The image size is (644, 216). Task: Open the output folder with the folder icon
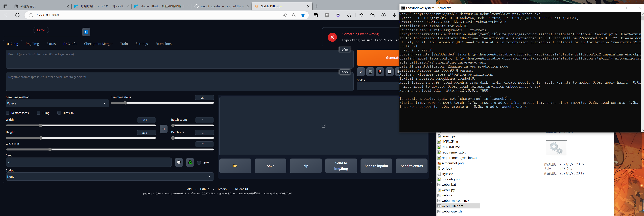pos(235,166)
